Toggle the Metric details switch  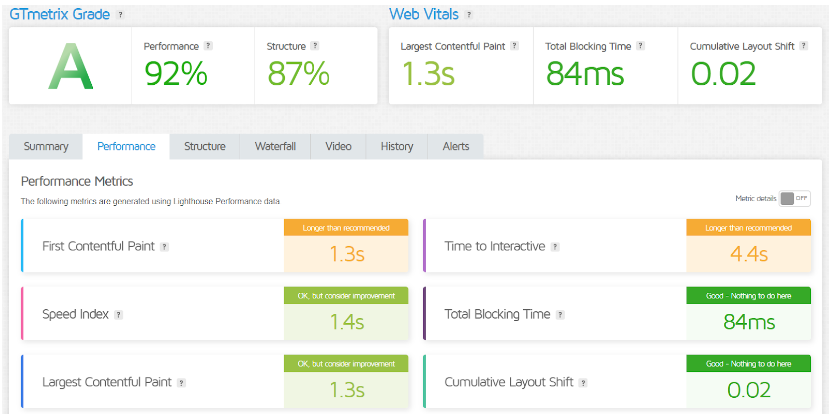click(795, 199)
